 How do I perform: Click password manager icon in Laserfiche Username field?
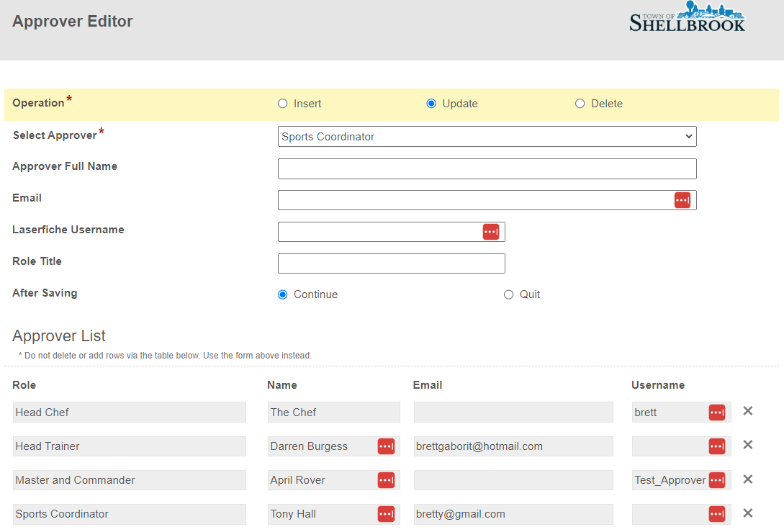point(490,232)
